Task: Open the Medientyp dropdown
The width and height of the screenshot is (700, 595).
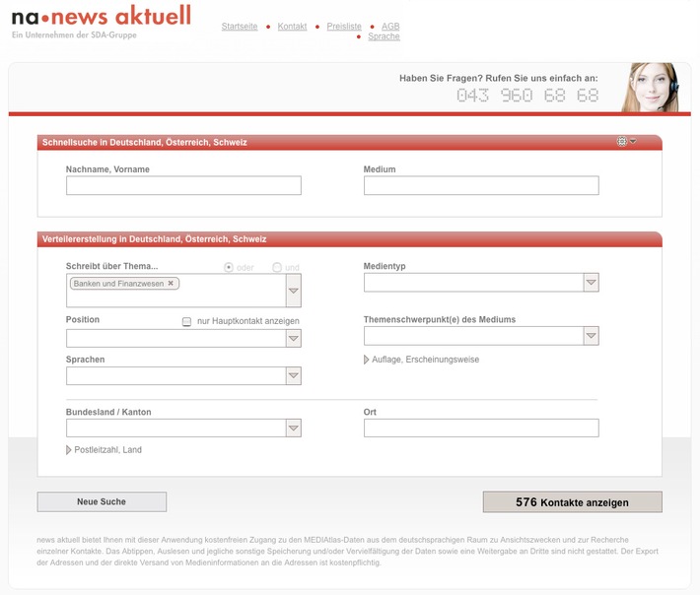Action: (x=590, y=283)
